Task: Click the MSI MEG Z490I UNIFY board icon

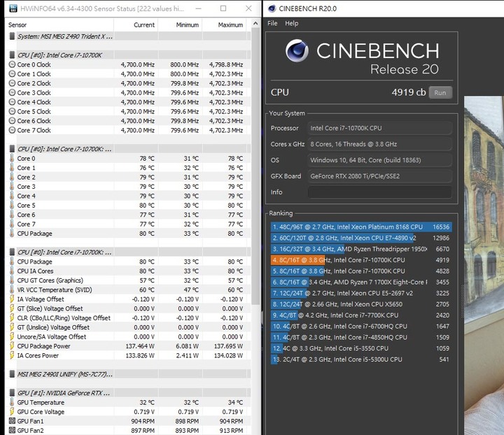Action: (12, 374)
